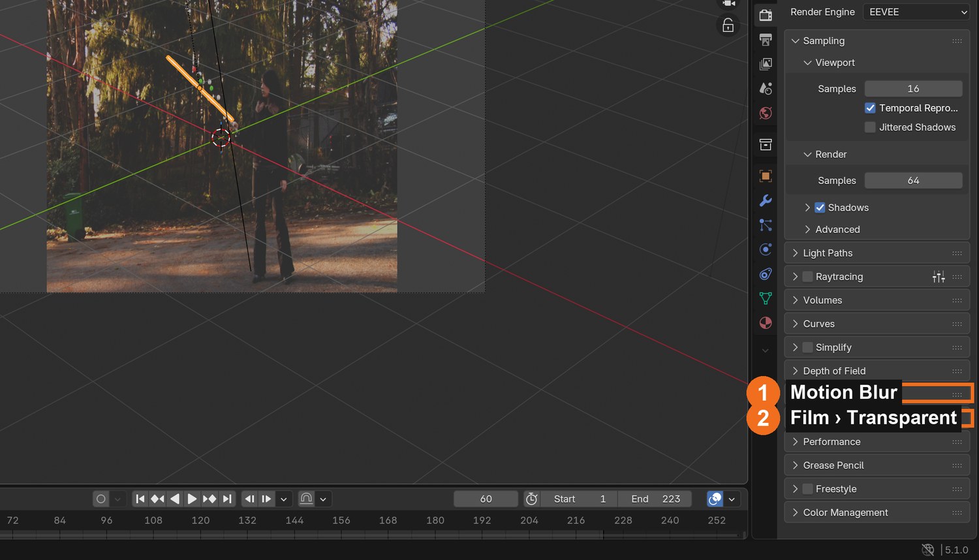Adjust render Samples value 64
The width and height of the screenshot is (979, 560).
point(913,181)
